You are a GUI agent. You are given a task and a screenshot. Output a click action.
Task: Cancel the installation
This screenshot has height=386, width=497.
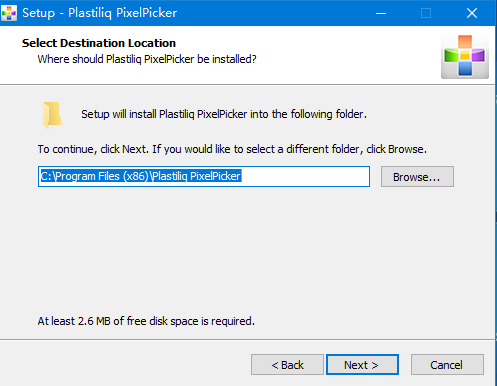pyautogui.click(x=447, y=365)
